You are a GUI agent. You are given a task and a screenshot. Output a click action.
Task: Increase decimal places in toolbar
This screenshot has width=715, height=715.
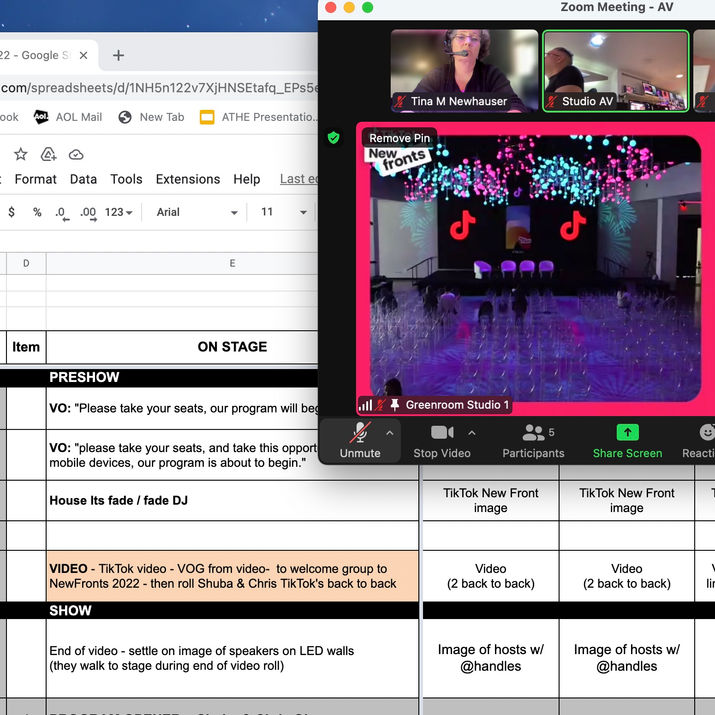88,213
